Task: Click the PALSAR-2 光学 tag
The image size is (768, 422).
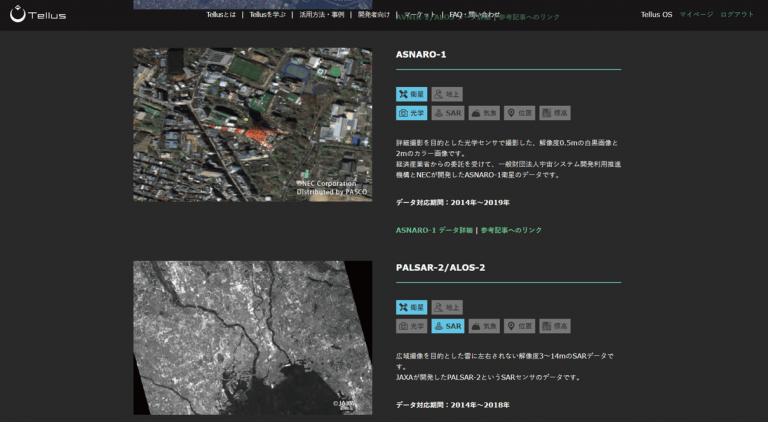Action: coord(411,326)
